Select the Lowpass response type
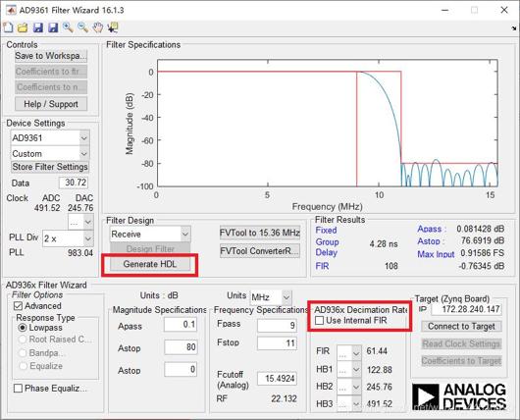 (x=23, y=328)
